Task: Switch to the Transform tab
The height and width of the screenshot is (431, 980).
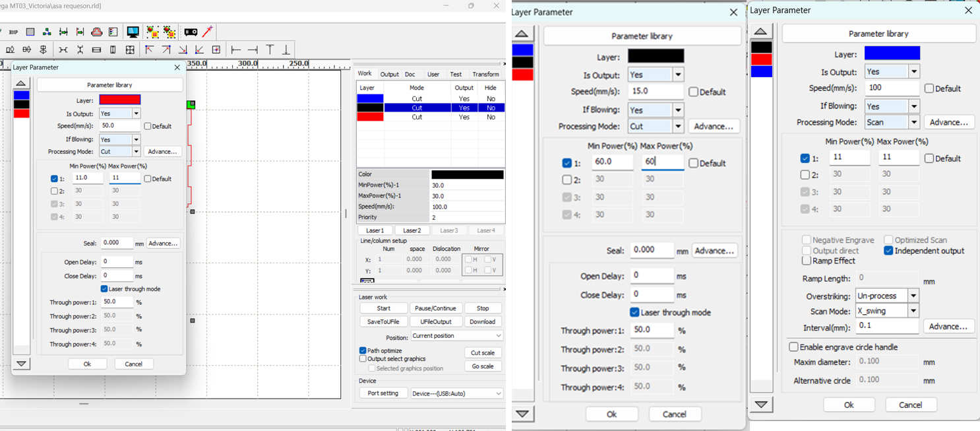Action: tap(485, 75)
